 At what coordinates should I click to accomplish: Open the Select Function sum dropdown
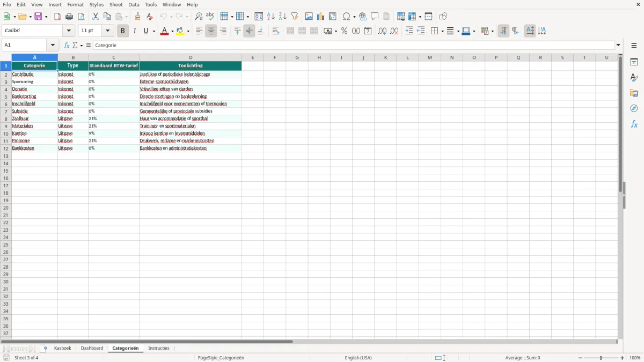click(x=81, y=46)
